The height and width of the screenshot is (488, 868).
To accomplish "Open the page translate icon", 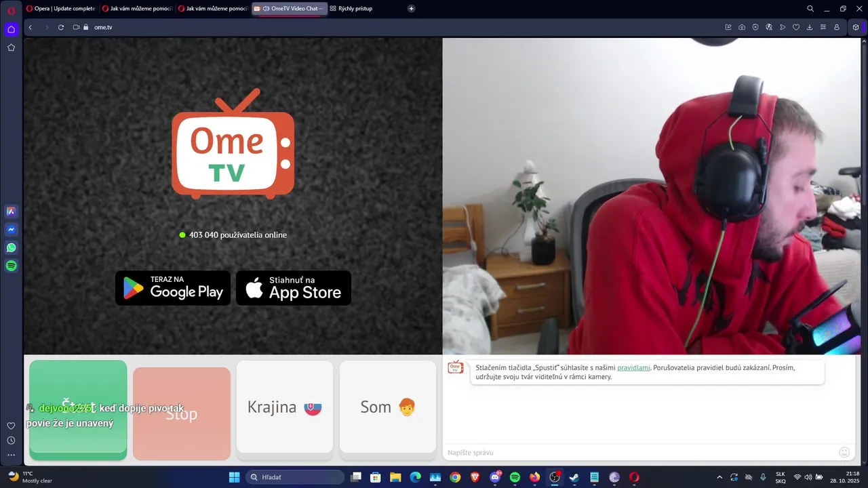I will click(769, 27).
